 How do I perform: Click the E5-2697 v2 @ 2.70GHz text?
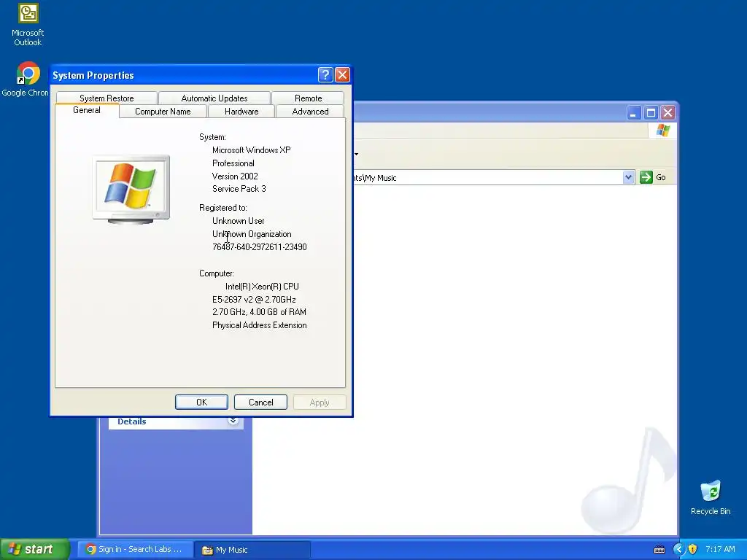click(x=254, y=300)
